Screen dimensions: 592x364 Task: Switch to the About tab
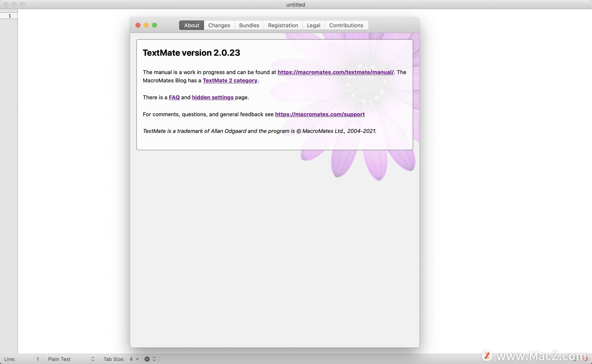(191, 25)
